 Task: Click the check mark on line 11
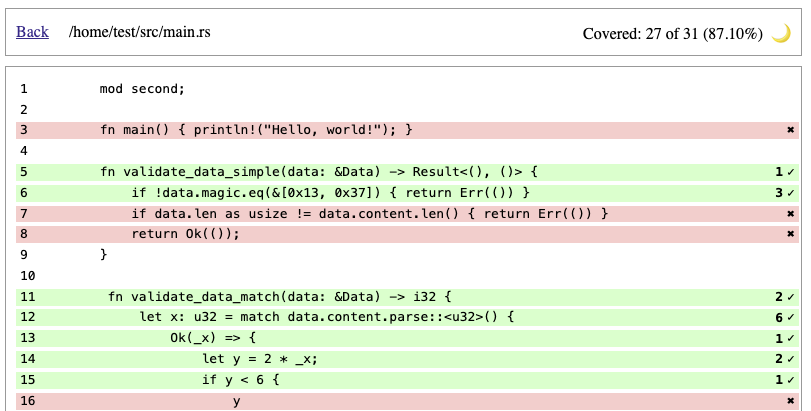point(790,297)
